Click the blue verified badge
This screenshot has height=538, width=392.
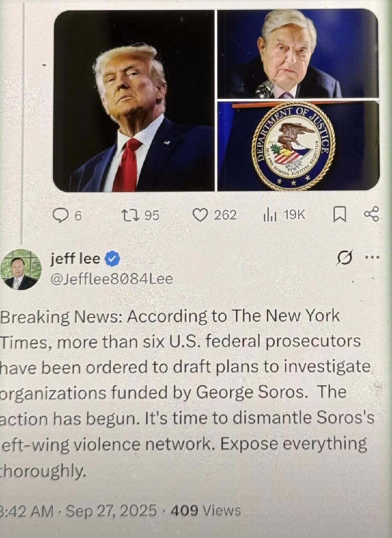112,259
